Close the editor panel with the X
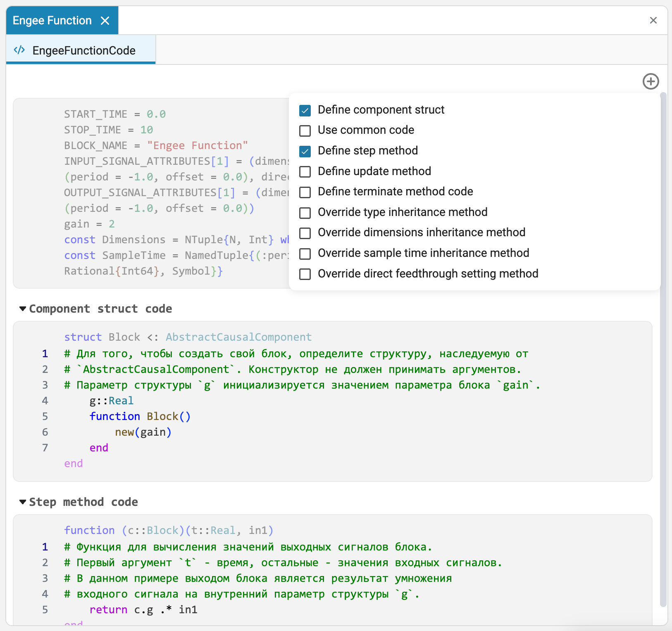This screenshot has width=672, height=631. (653, 20)
